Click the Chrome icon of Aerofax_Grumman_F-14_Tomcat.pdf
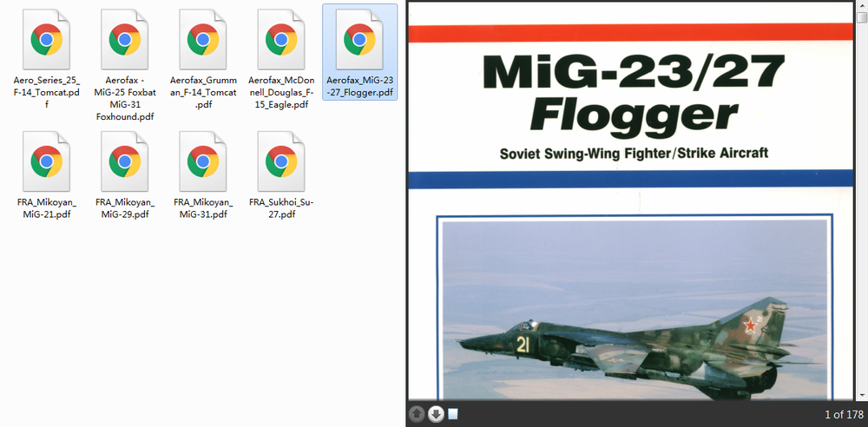Screen dimensions: 868x427 click(202, 39)
